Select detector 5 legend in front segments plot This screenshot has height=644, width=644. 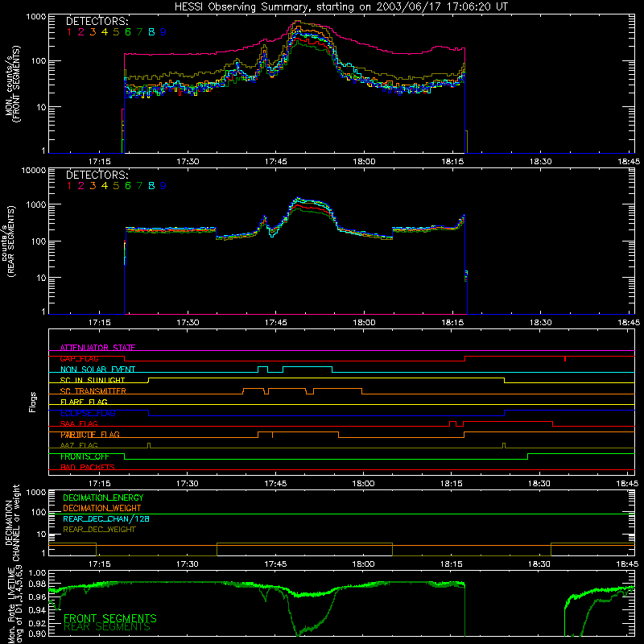[116, 32]
